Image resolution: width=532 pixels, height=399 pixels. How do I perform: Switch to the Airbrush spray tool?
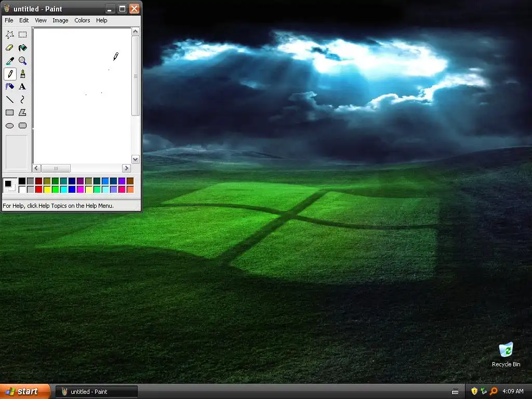10,87
